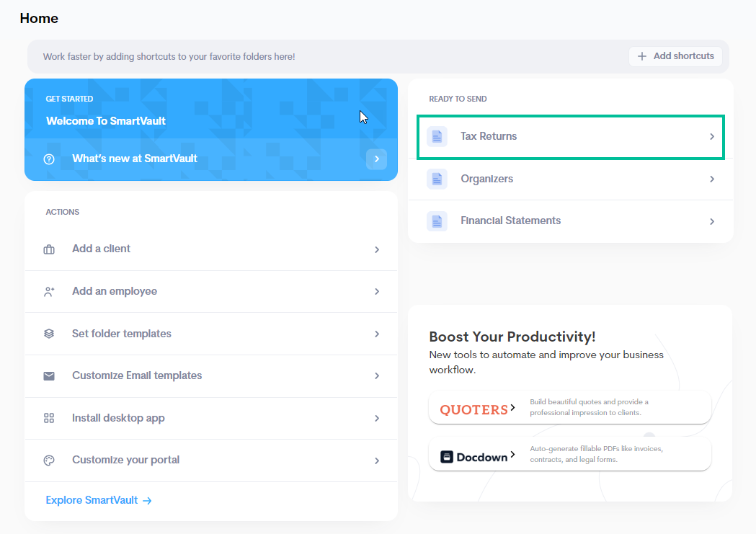Image resolution: width=756 pixels, height=534 pixels.
Task: Click the document icon next to Organizers
Action: 437,179
